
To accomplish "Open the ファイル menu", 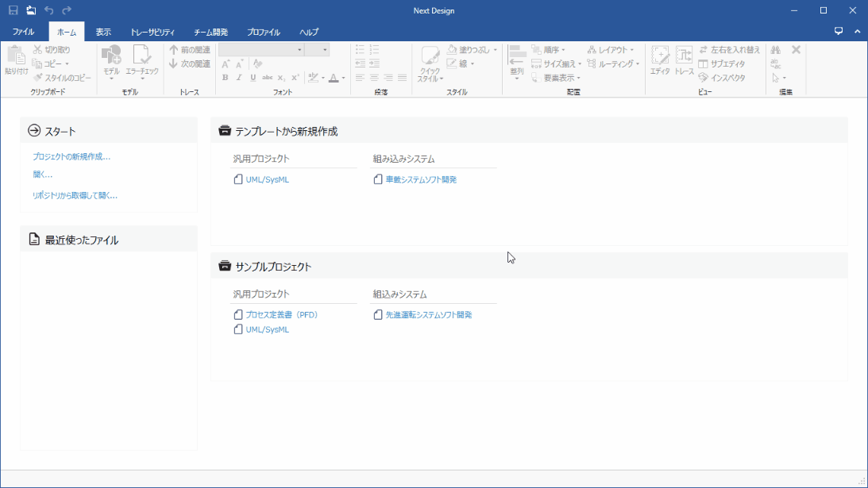I will (23, 32).
